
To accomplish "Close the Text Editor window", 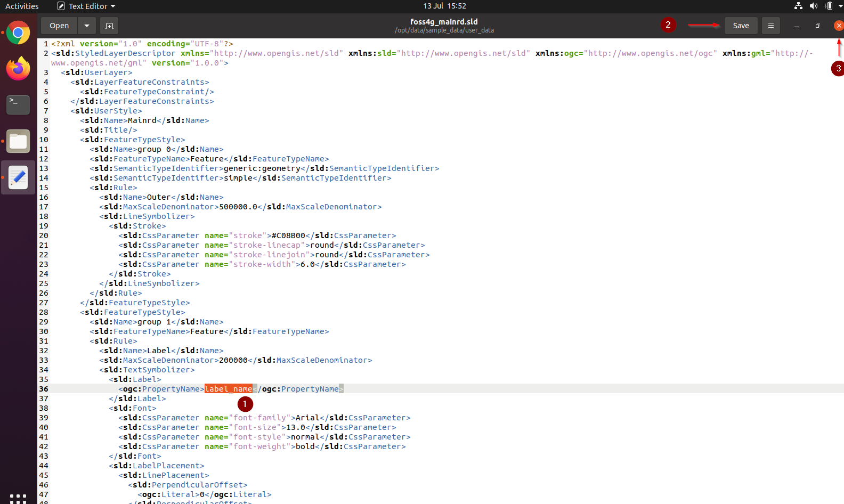I will pyautogui.click(x=839, y=26).
